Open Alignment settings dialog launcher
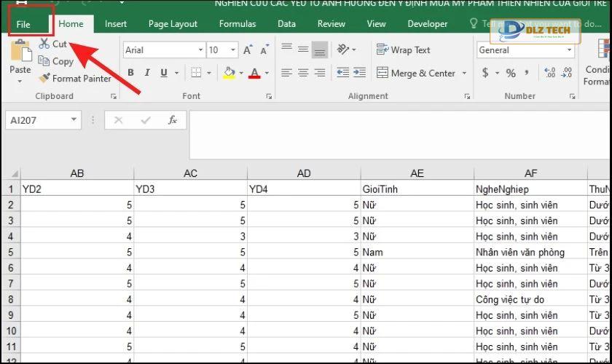The width and height of the screenshot is (612, 364). 467,96
